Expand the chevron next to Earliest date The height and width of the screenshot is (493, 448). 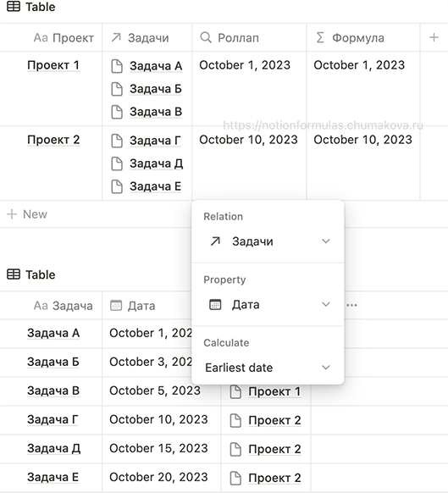[x=326, y=367]
